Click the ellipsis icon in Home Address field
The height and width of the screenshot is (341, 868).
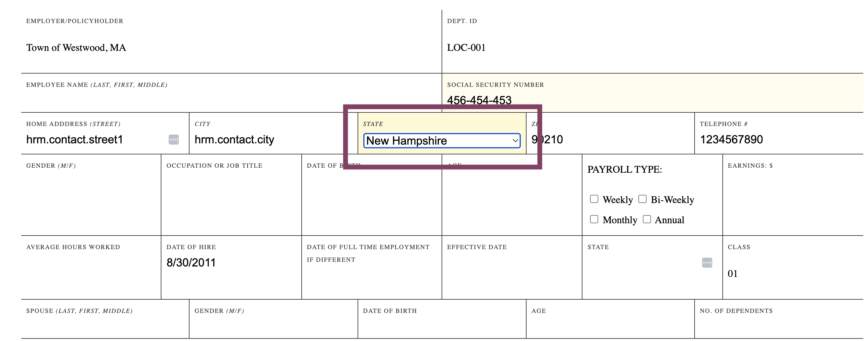pos(173,140)
